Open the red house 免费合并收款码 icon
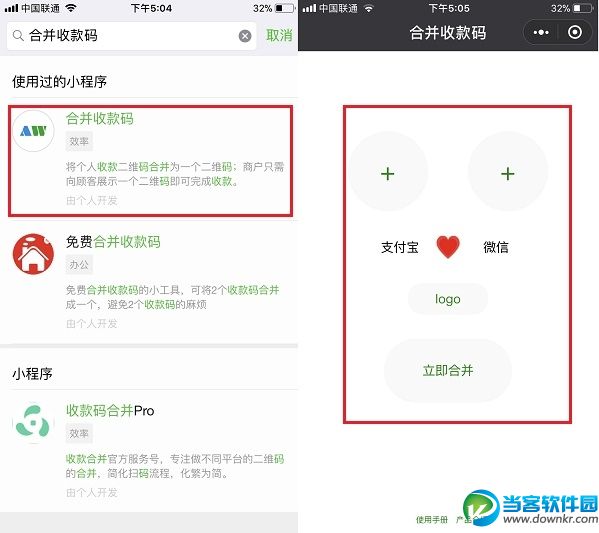599x533 pixels. (x=34, y=254)
